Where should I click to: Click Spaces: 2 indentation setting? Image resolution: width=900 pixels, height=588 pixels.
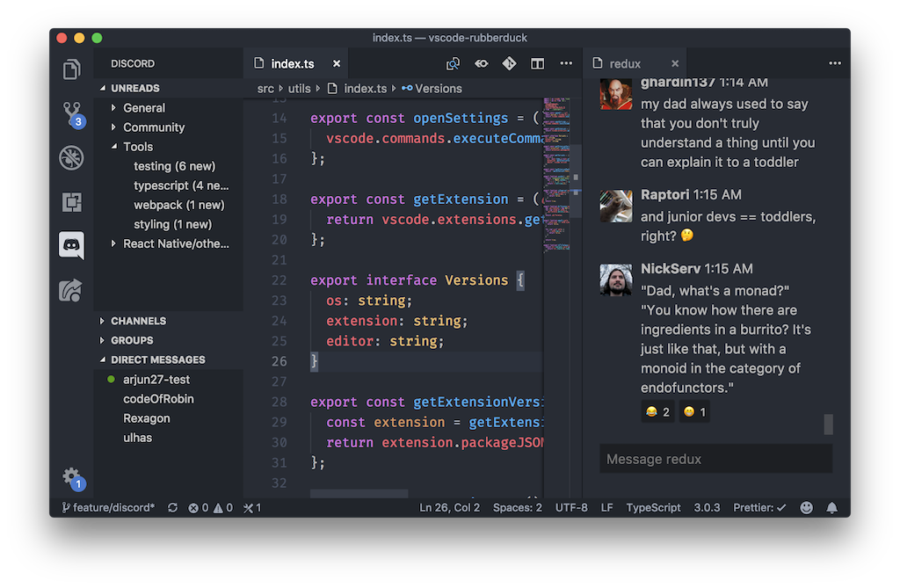(x=517, y=508)
